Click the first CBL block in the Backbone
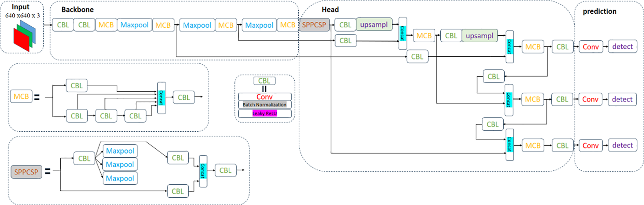Viewport: 644px width, 205px height. tap(63, 25)
